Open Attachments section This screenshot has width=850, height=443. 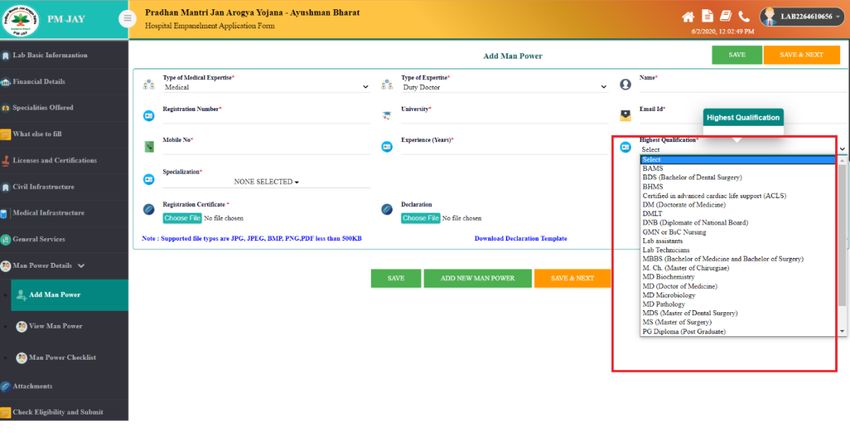coord(64,386)
